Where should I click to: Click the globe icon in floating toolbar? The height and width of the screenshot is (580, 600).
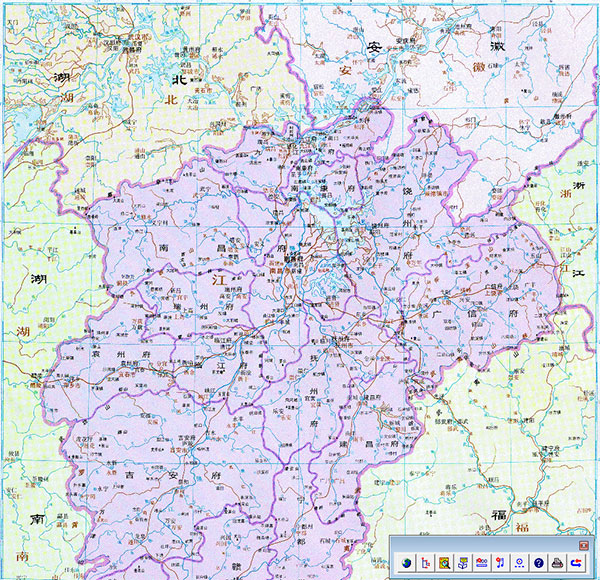405,562
